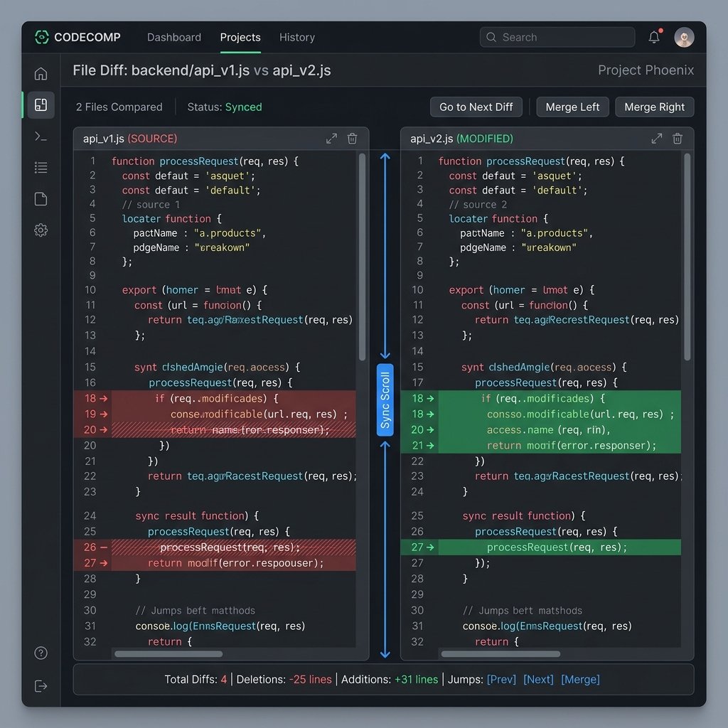Open the document file sidebar icon
The height and width of the screenshot is (728, 728).
41,199
